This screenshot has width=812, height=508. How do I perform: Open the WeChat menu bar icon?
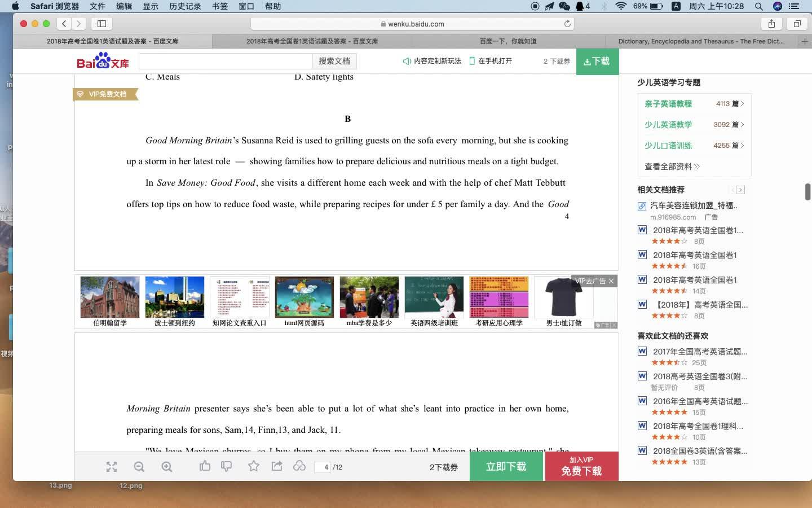click(564, 6)
